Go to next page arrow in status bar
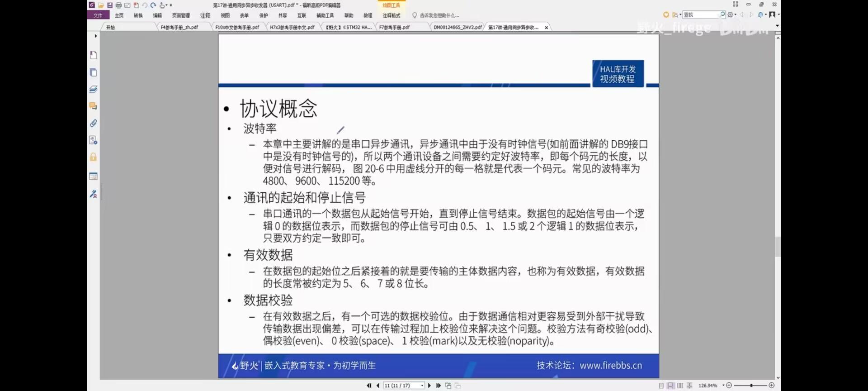The width and height of the screenshot is (868, 391). coord(429,386)
